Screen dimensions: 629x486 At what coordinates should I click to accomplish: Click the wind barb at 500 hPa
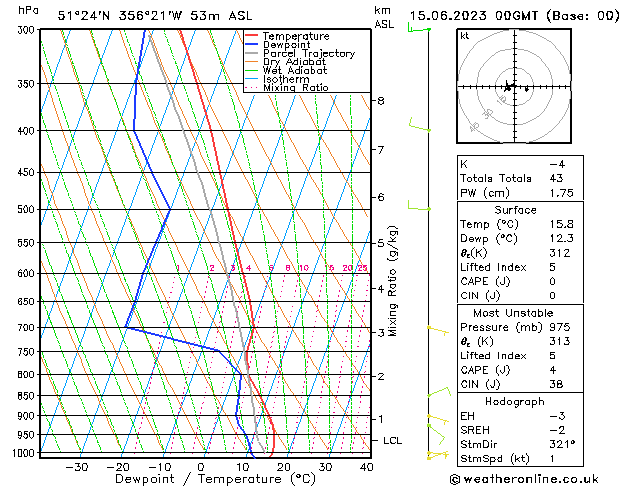pos(419,206)
